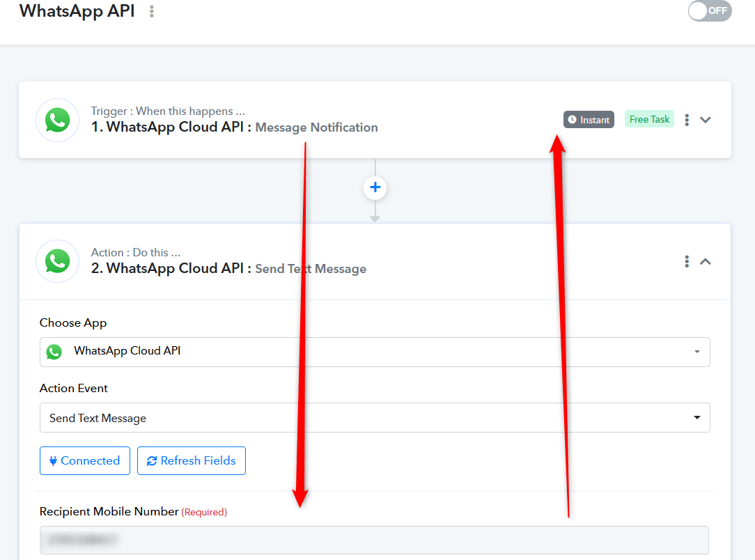Open the Action Event dropdown
Viewport: 755px width, 560px height.
tap(375, 418)
